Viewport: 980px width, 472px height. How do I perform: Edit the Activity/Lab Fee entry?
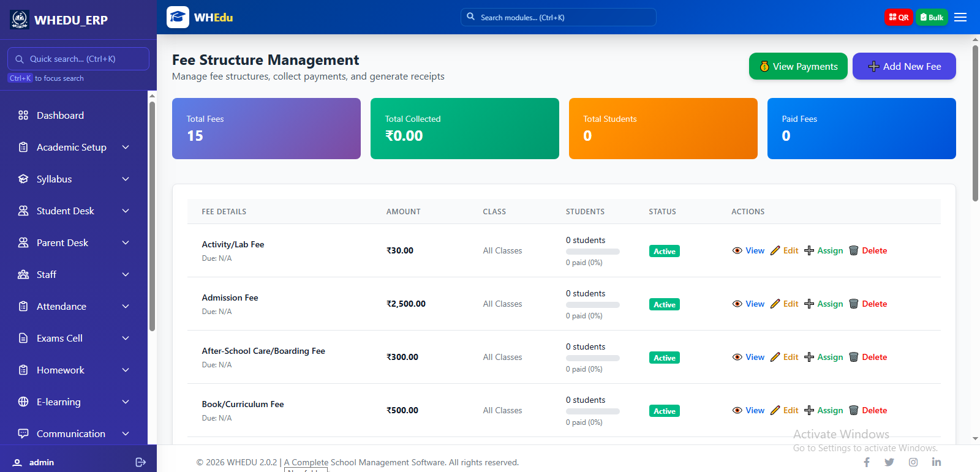click(x=784, y=250)
